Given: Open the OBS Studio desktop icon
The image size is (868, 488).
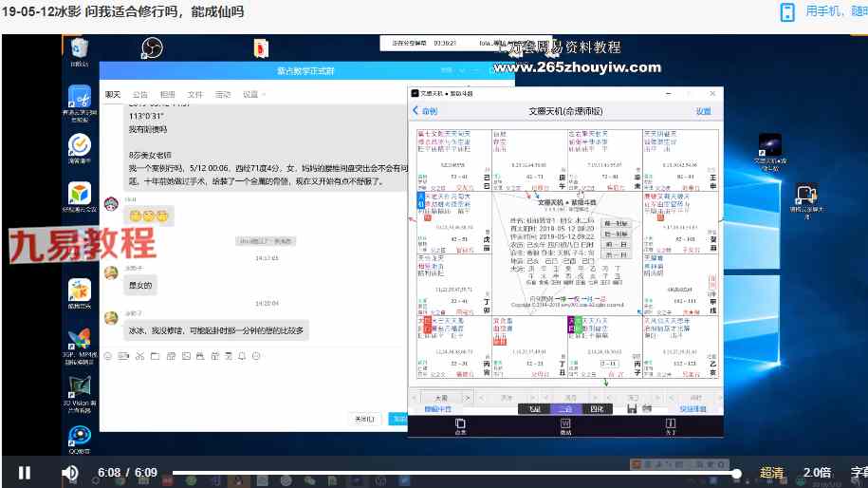Looking at the screenshot, I should [152, 47].
